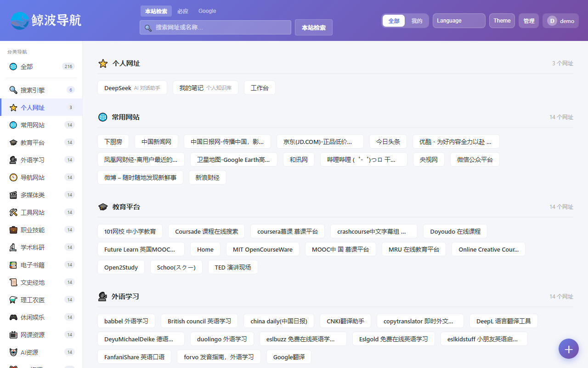Open the DeepSeek AI 对话助手 link

(132, 88)
